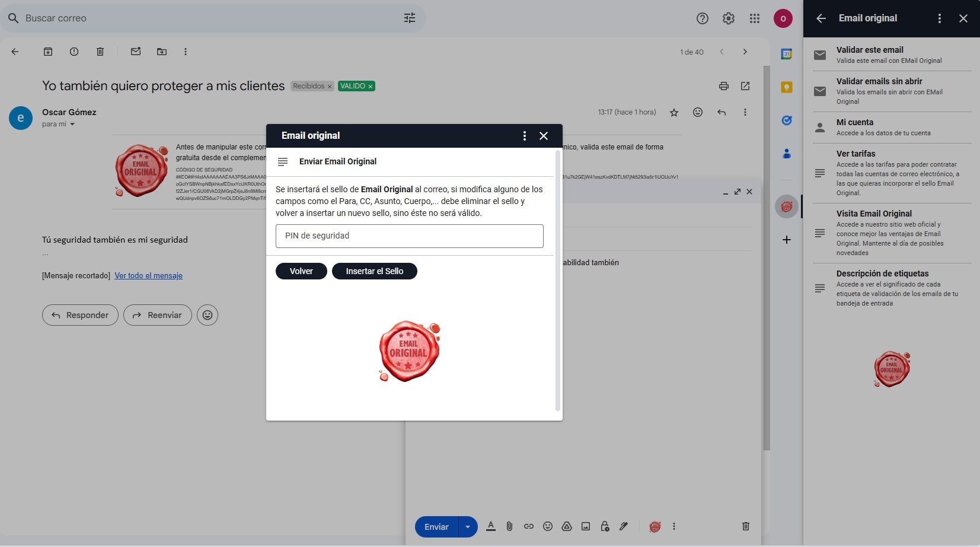Click the search magnifier icon in Buscar correo
The height and width of the screenshot is (547, 980).
(13, 18)
